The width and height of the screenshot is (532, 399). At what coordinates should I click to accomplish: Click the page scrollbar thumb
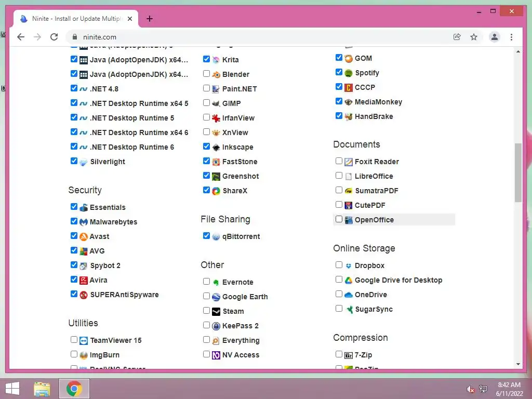(x=518, y=172)
